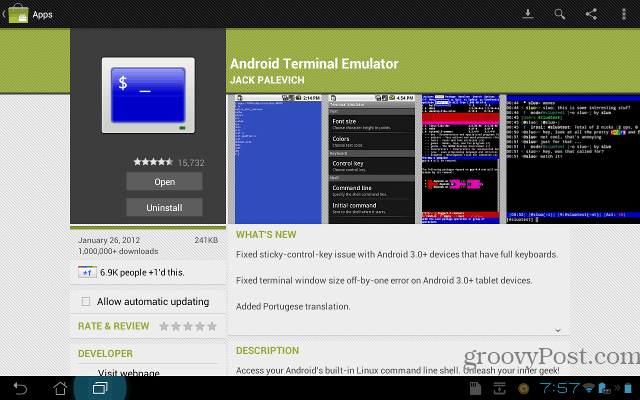Open developer name JACK PALEVICH

point(267,80)
